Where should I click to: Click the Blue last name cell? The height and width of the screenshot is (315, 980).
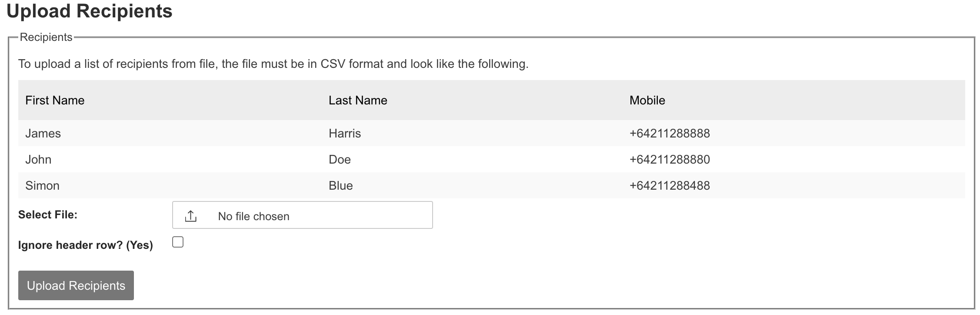(x=341, y=185)
